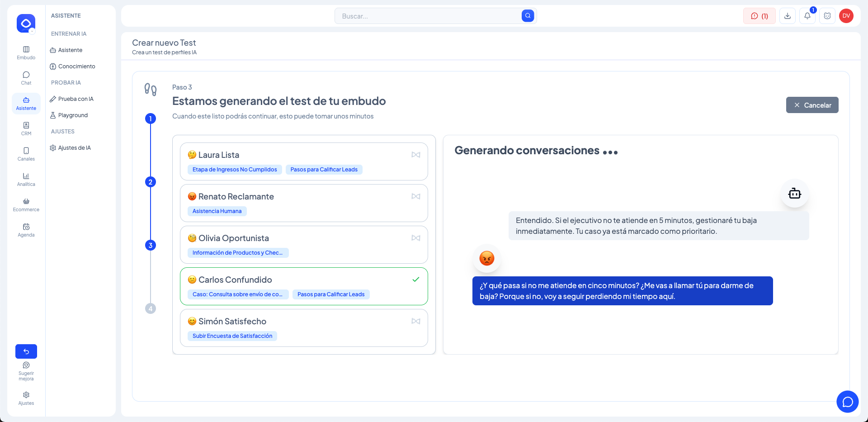Open Ecommerce basket icon
The width and height of the screenshot is (868, 422).
[26, 204]
